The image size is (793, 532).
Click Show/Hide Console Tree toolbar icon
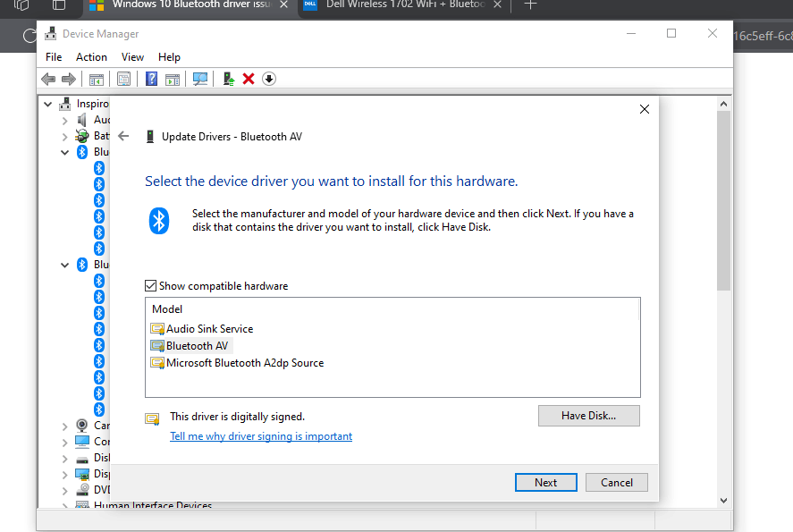click(96, 80)
